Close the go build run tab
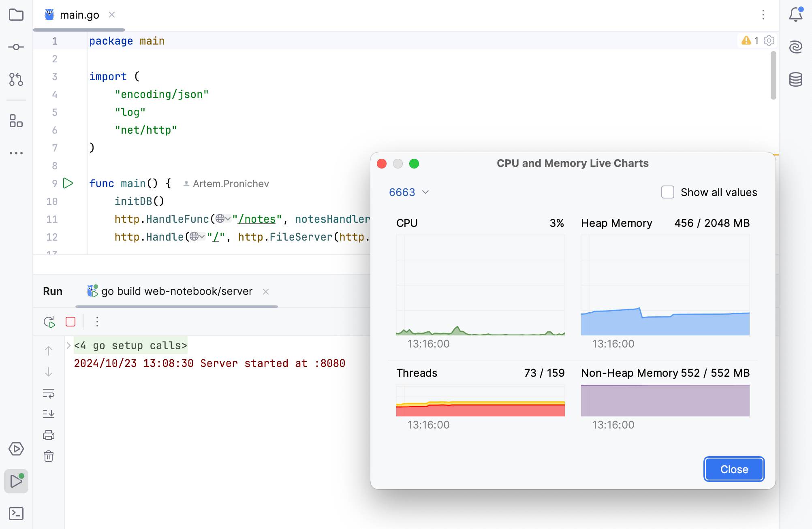Viewport: 812px width, 529px height. 266,292
